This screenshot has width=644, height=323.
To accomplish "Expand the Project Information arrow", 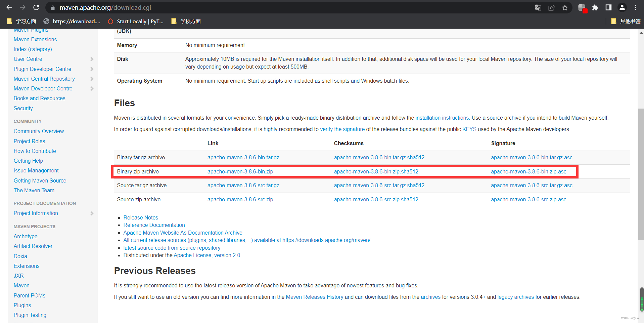I will coord(92,213).
